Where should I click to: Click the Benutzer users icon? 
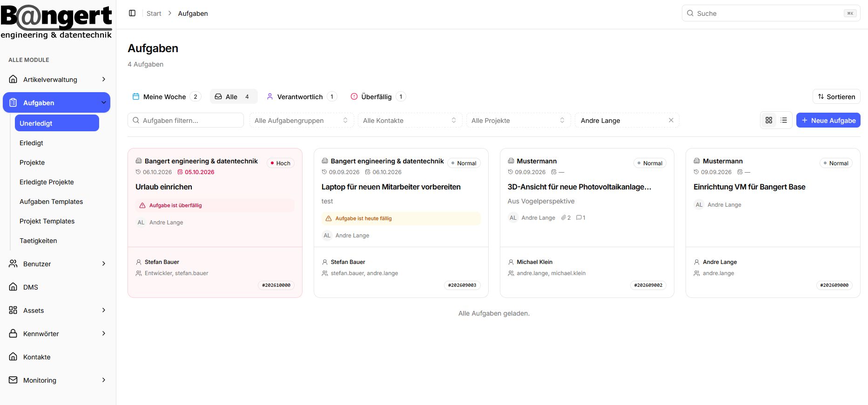(13, 263)
